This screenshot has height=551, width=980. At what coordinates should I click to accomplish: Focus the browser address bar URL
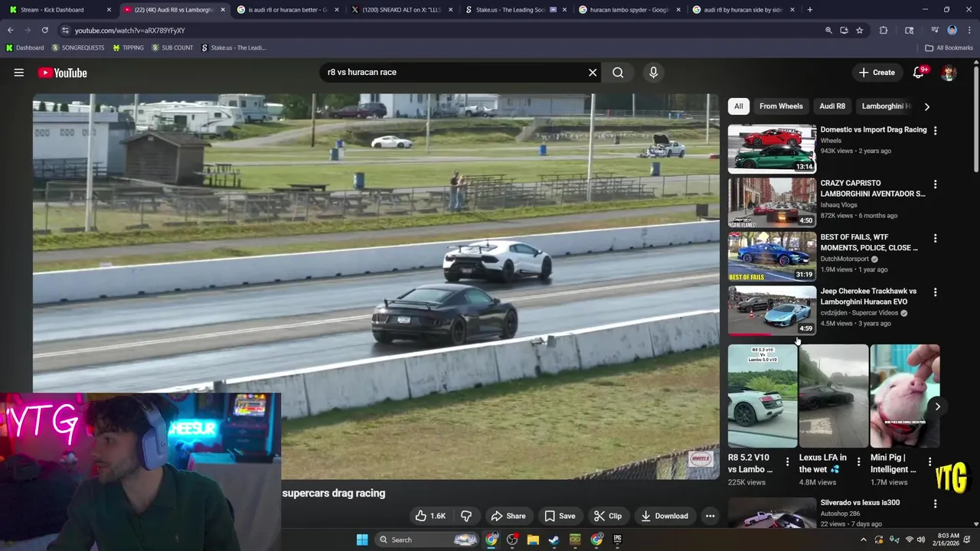click(x=130, y=30)
